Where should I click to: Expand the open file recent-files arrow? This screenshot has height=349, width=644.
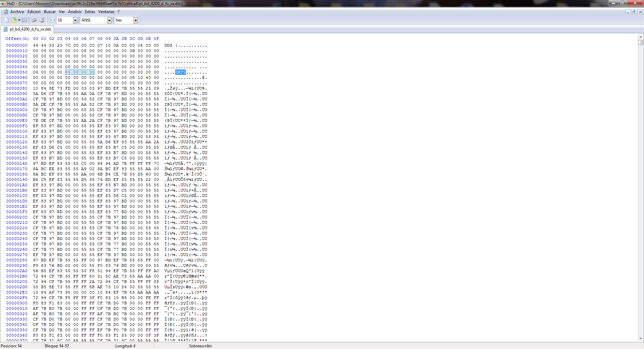[19, 20]
